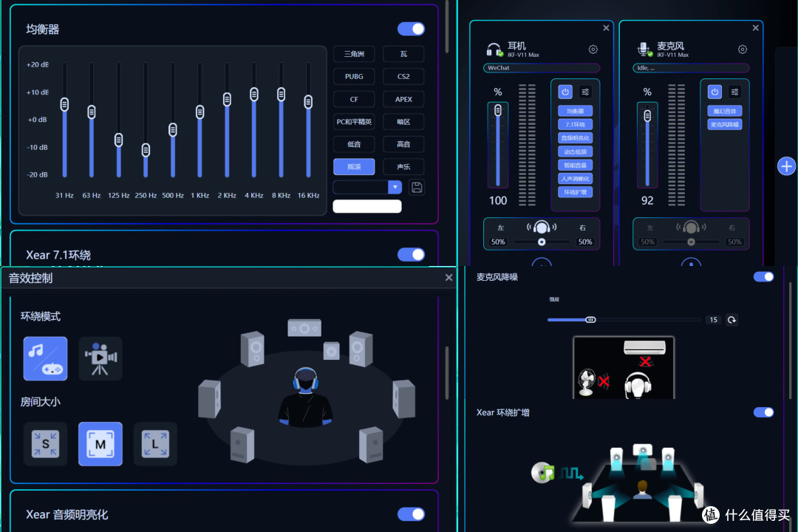Open the 动态低频 effect tag

coord(575,151)
